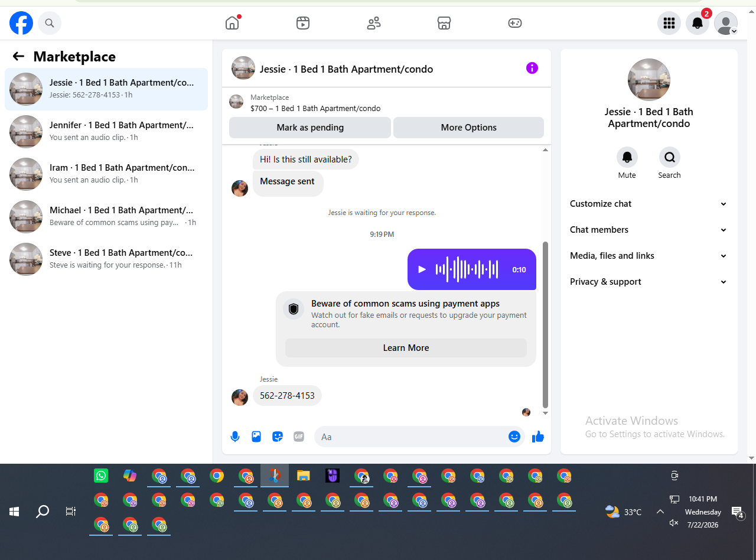Open the emoji picker in the message box

click(x=514, y=437)
